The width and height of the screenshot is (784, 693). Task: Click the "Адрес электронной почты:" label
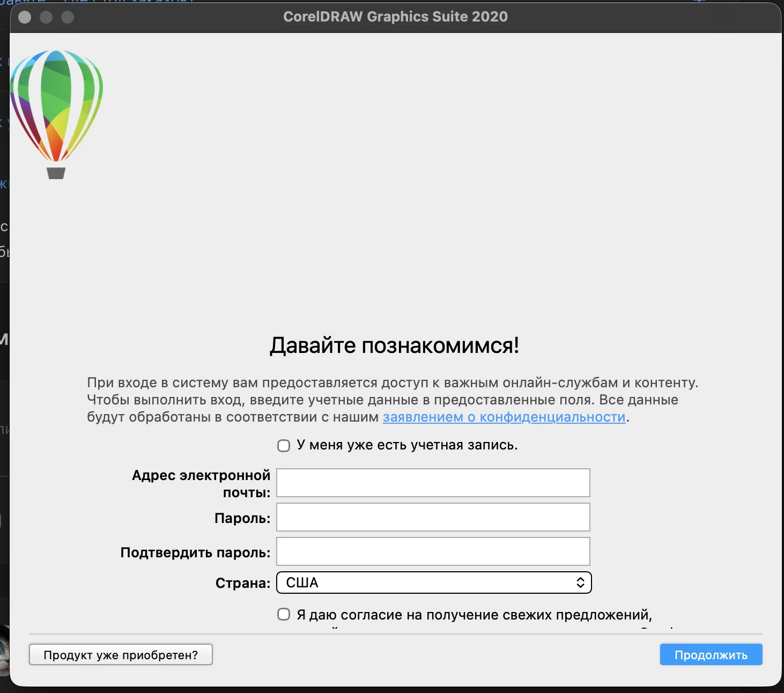click(x=202, y=484)
